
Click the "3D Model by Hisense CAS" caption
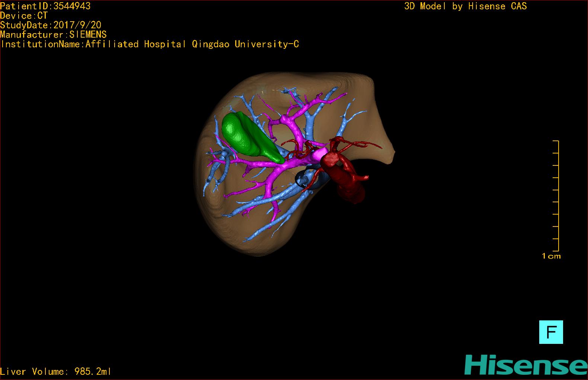pos(466,6)
